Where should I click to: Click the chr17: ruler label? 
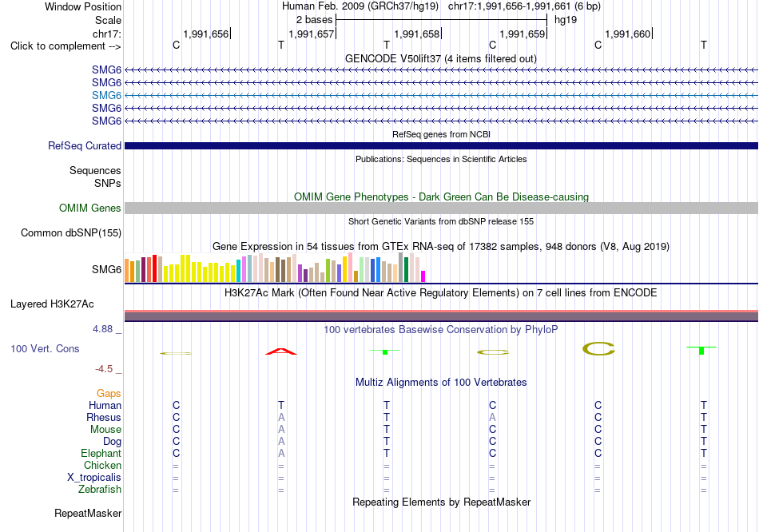click(107, 34)
